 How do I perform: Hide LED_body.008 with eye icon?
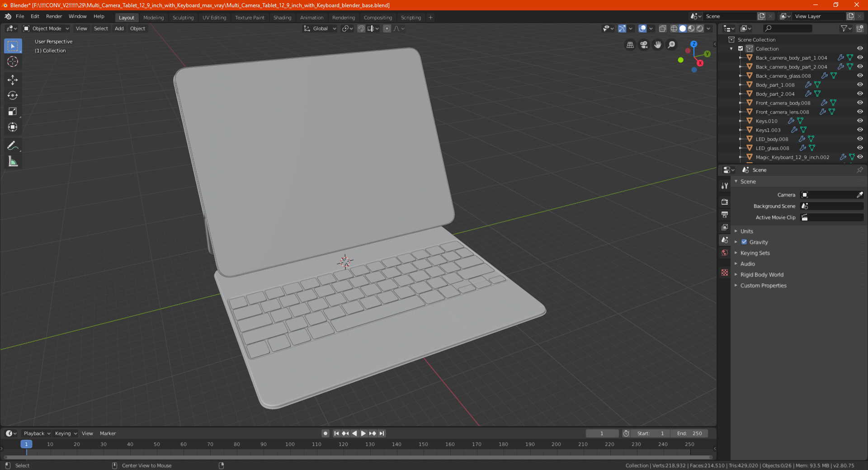[x=860, y=139]
